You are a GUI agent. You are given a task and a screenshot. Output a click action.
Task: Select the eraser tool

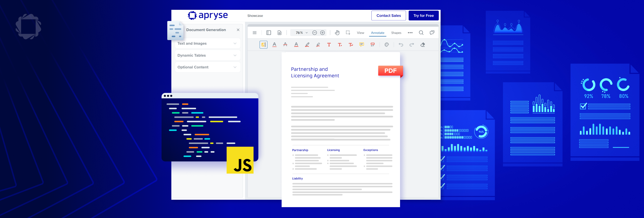click(423, 45)
